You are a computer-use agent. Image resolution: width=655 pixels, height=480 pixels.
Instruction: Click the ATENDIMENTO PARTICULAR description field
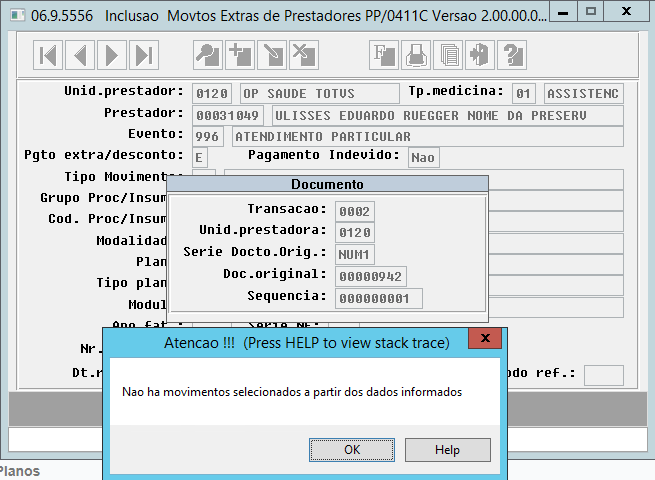pyautogui.click(x=428, y=137)
